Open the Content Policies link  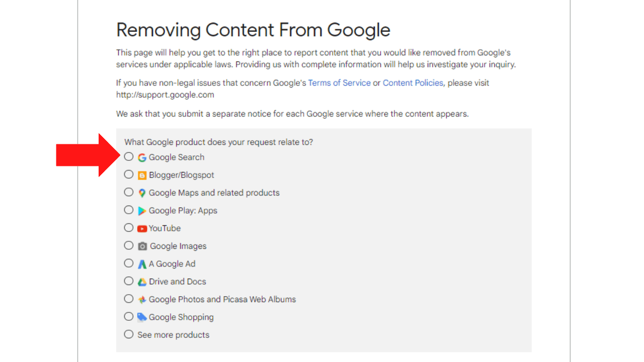coord(413,83)
